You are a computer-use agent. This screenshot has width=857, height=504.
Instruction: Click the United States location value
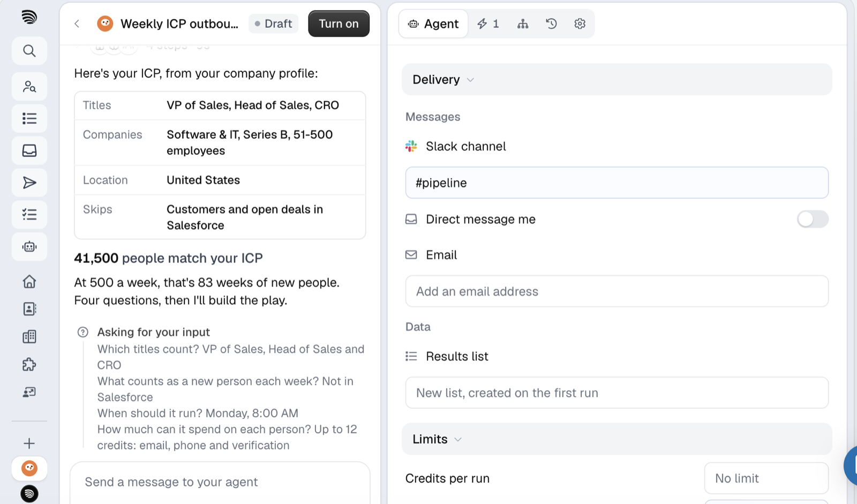(204, 180)
